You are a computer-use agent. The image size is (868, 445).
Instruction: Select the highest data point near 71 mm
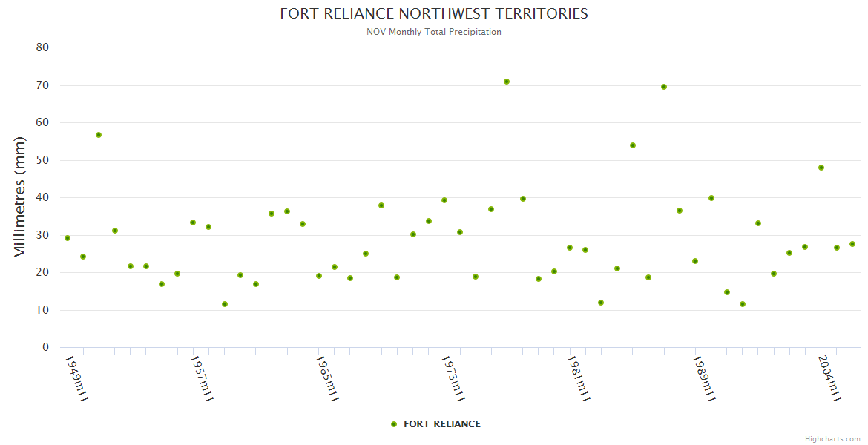507,82
